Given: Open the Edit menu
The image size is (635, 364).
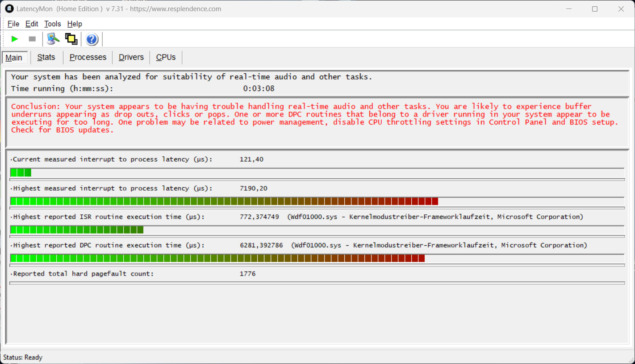Looking at the screenshot, I should [x=32, y=24].
